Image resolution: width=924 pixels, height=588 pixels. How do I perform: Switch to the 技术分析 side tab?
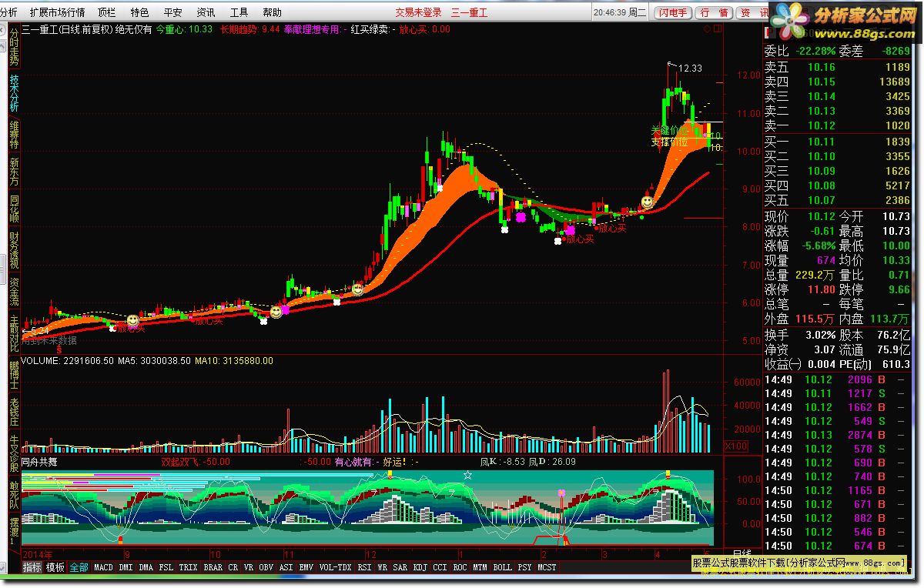[x=14, y=93]
